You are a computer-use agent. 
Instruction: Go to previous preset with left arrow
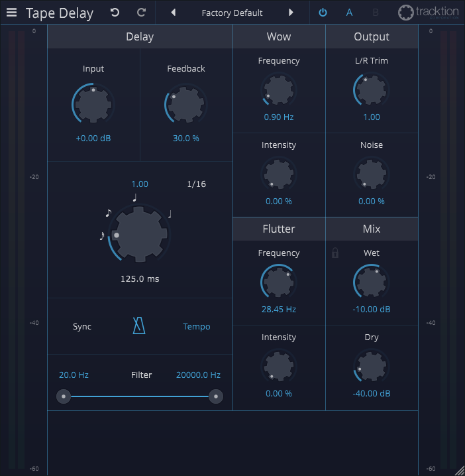174,13
